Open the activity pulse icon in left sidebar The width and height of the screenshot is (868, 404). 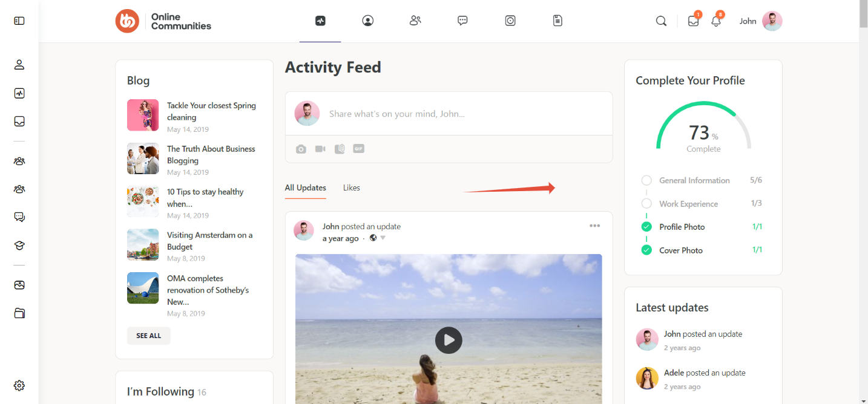[19, 94]
